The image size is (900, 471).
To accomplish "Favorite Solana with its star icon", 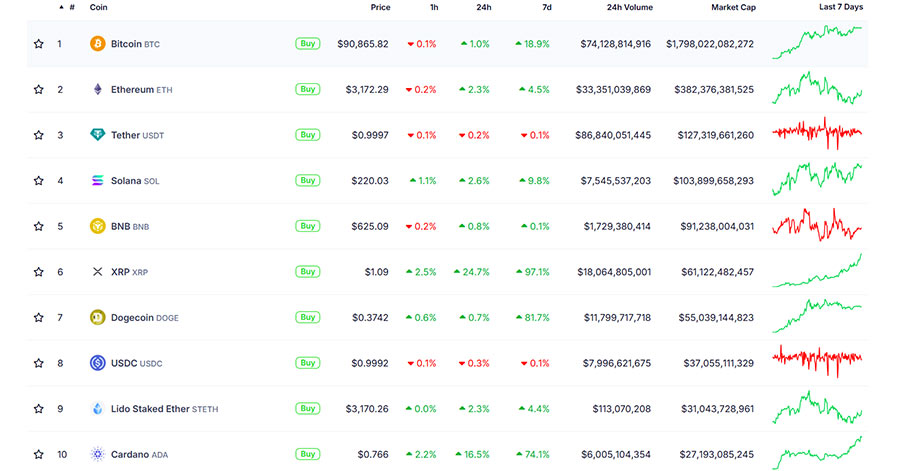I will point(38,181).
